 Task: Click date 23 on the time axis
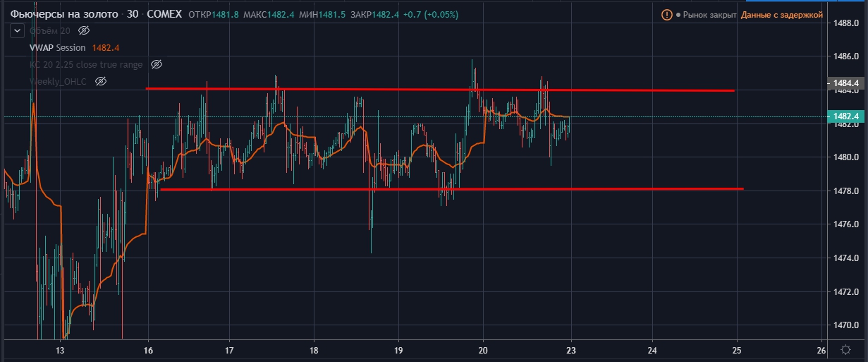click(571, 350)
